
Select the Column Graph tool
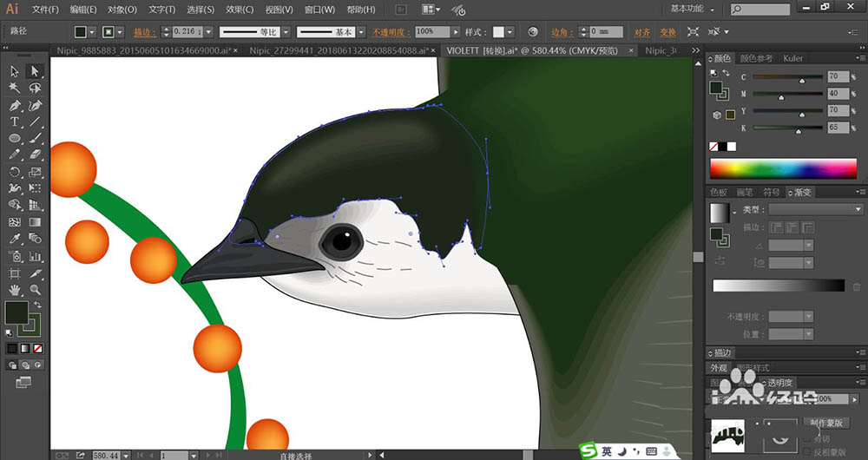(35, 256)
